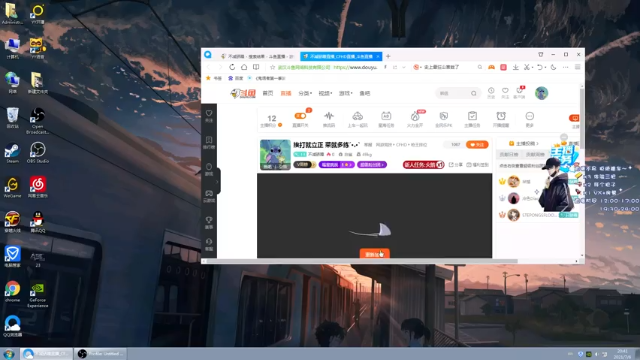The image size is (640, 360).
Task: Click orange reload button in video player
Action: pyautogui.click(x=374, y=253)
